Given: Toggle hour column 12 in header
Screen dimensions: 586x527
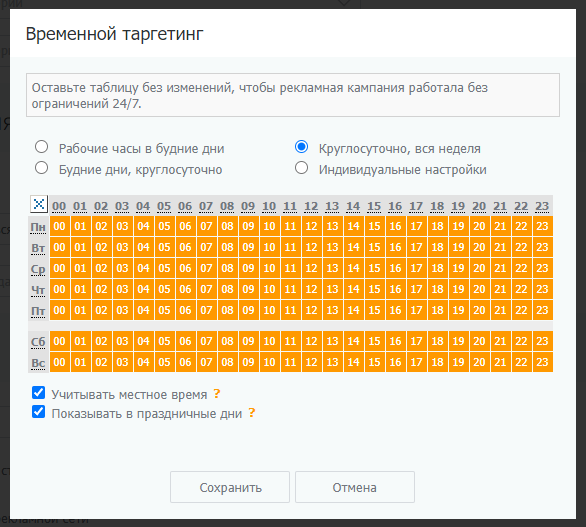Looking at the screenshot, I should point(311,206).
